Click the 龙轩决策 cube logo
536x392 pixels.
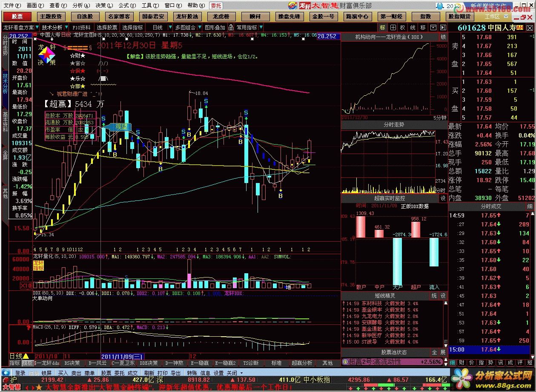(47, 54)
